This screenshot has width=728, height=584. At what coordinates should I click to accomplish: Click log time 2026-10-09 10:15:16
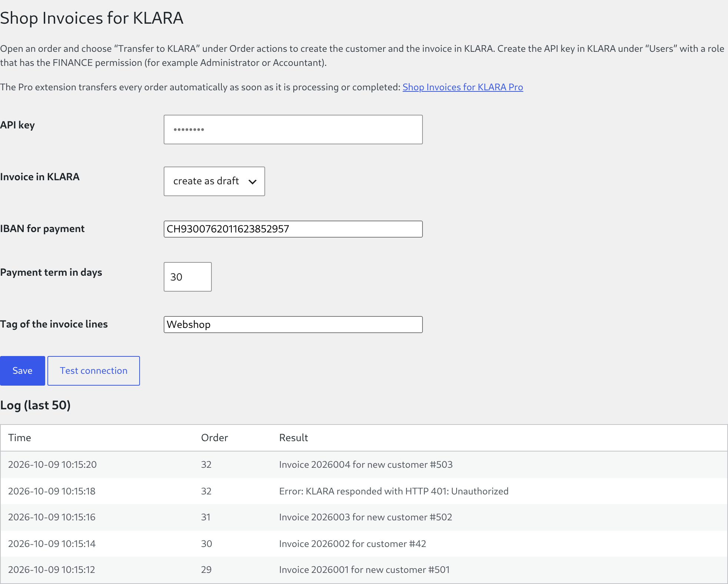click(52, 517)
